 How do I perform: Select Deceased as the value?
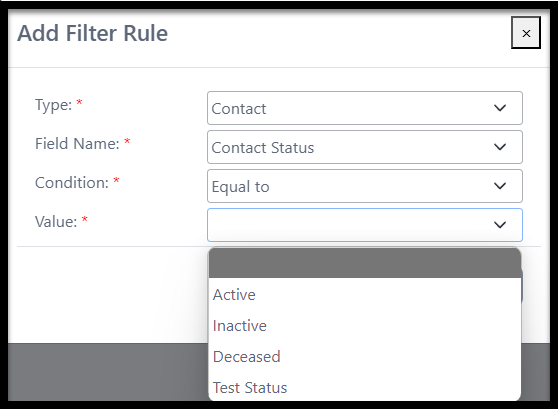click(365, 356)
